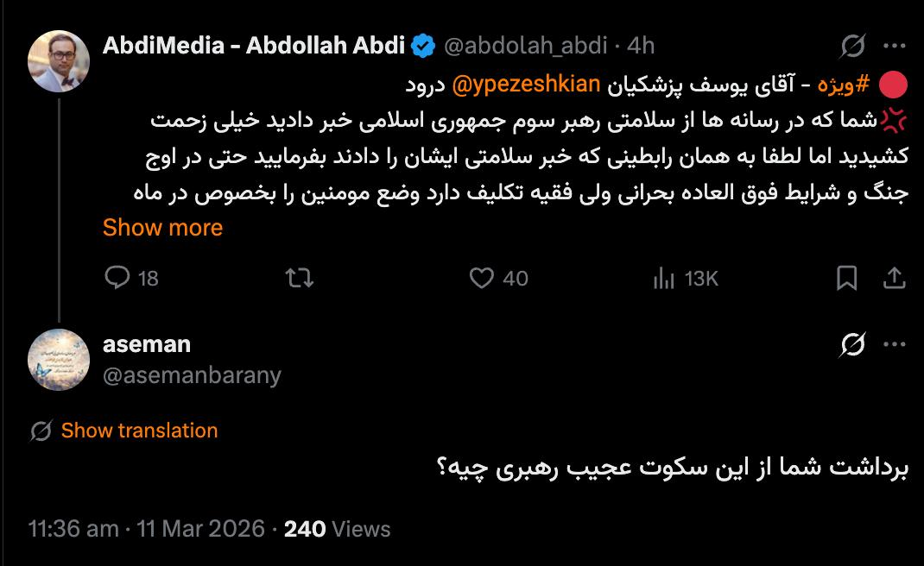The width and height of the screenshot is (924, 566).
Task: Click the @asemanbarany handle
Action: point(192,374)
